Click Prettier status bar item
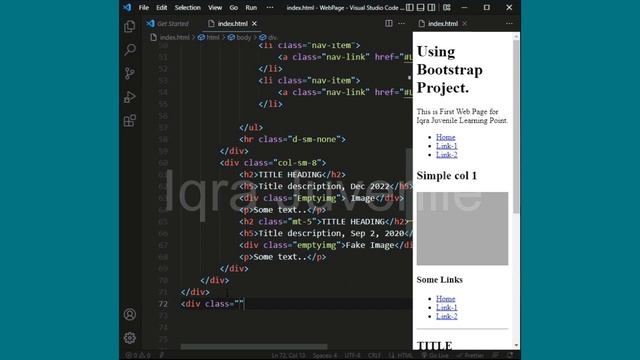Screen dimensions: 640x360 coord(470,356)
